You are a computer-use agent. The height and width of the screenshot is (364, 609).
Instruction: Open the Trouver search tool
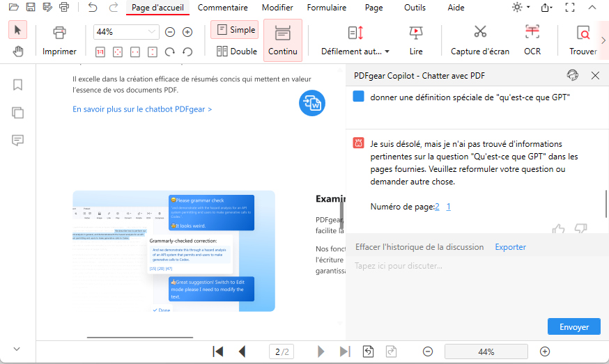[583, 40]
